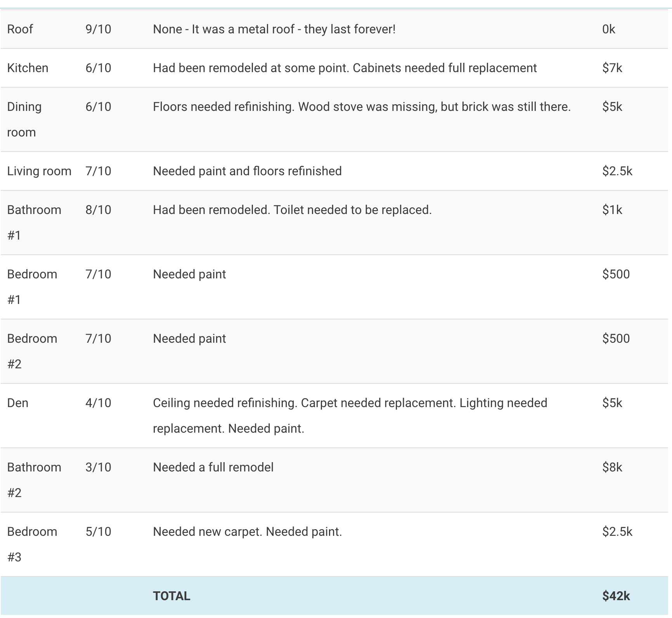Click the new carpet description text
This screenshot has height=618, width=672.
tap(247, 532)
